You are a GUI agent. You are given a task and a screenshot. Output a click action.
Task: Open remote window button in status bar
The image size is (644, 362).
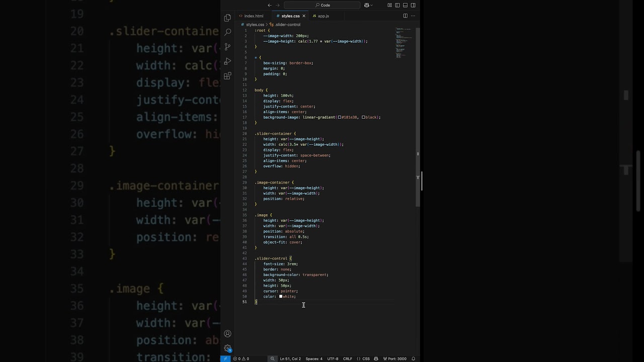(225, 358)
